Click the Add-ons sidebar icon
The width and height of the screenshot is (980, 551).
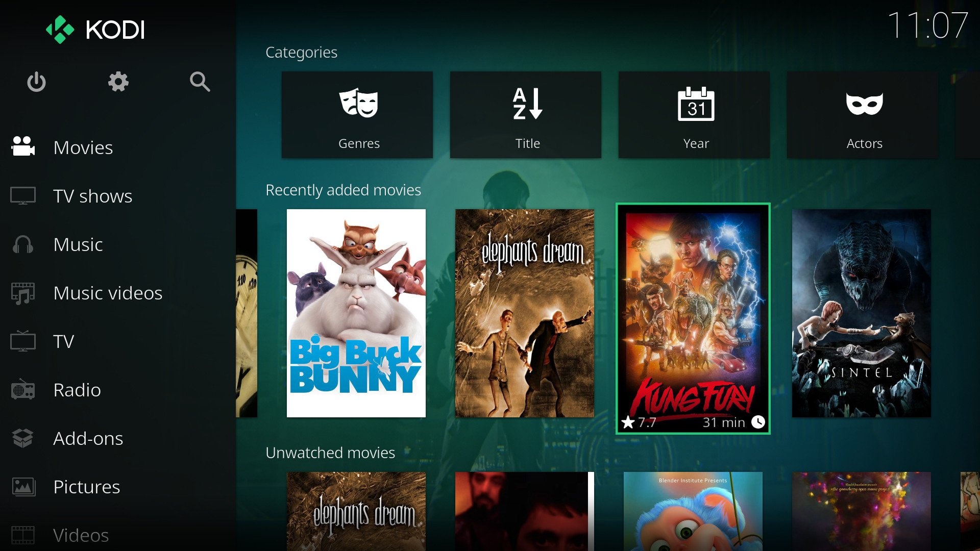click(24, 437)
